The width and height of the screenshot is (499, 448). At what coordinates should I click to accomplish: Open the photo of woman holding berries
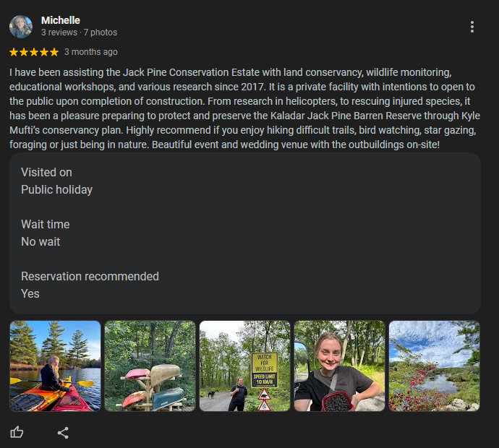pyautogui.click(x=340, y=366)
